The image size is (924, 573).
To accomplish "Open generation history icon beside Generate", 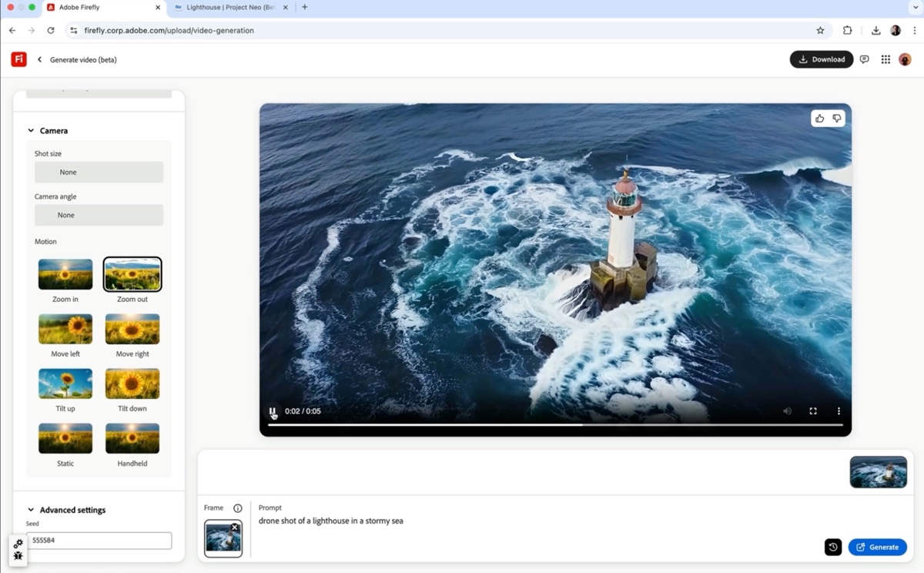I will coord(832,547).
